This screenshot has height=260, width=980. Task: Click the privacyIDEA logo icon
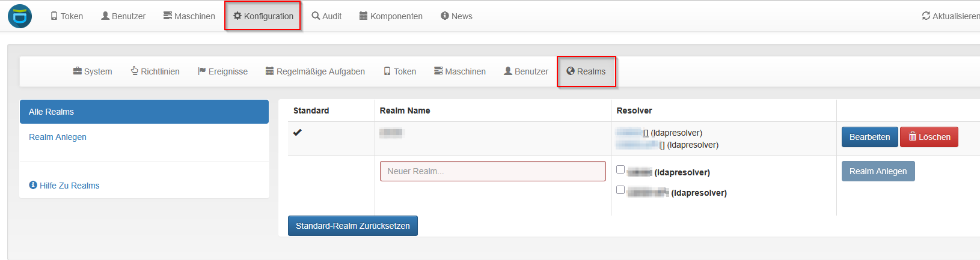pos(20,16)
